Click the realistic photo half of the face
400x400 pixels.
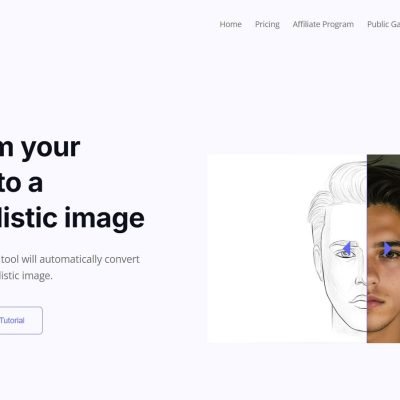[x=384, y=248]
